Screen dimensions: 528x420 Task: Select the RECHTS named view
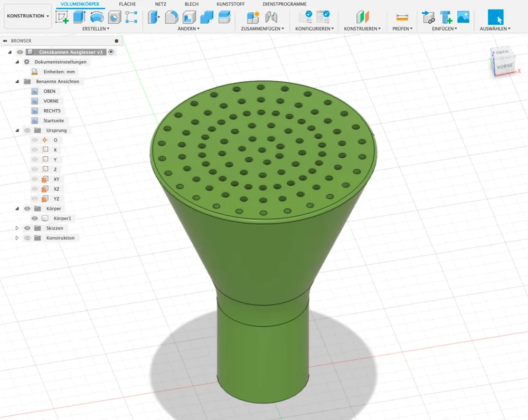tap(52, 111)
